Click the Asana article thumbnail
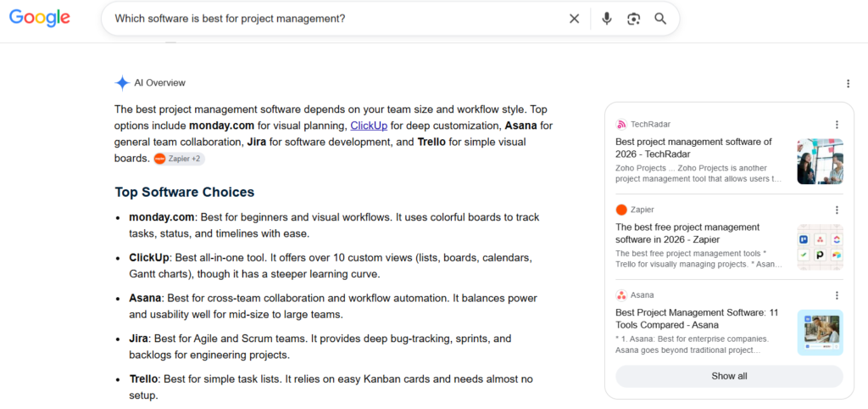The image size is (868, 409). (820, 332)
